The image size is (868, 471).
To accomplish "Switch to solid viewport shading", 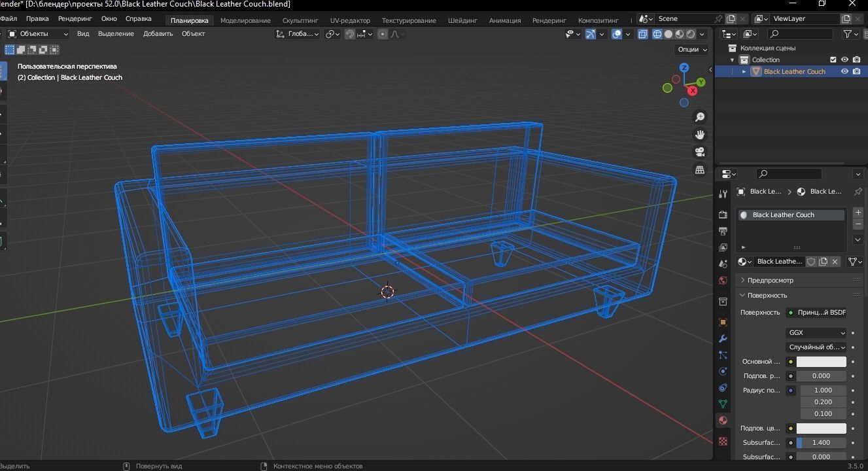I will tap(668, 34).
